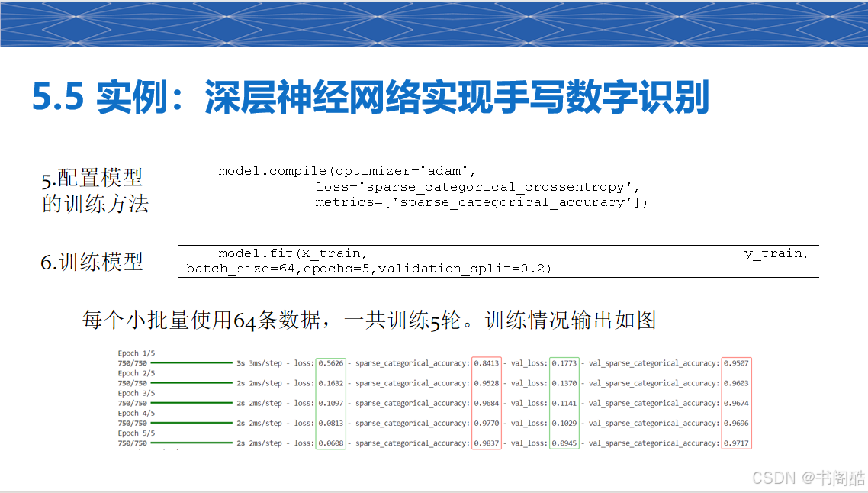Image resolution: width=868 pixels, height=493 pixels.
Task: Click the validation accuracy value 0.9717
Action: 736,443
